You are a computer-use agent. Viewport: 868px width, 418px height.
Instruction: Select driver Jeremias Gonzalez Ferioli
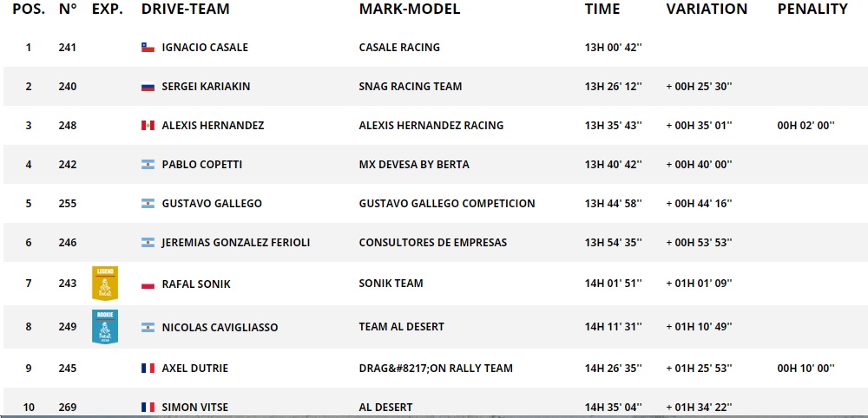tap(235, 243)
